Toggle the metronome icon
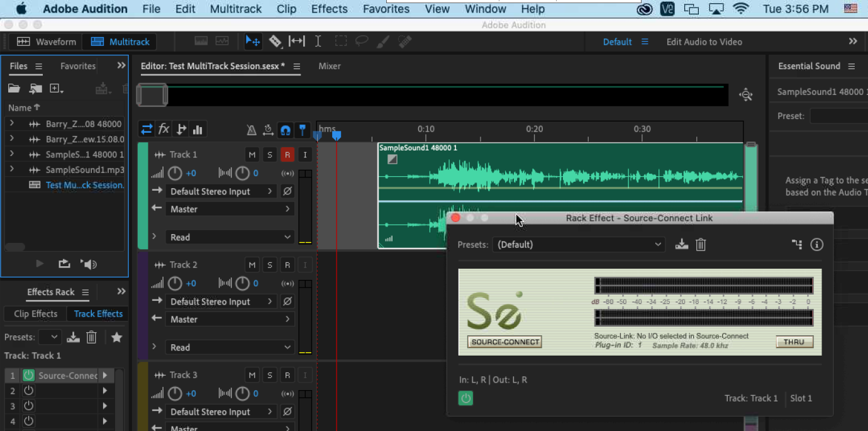Image resolution: width=868 pixels, height=431 pixels. [252, 130]
